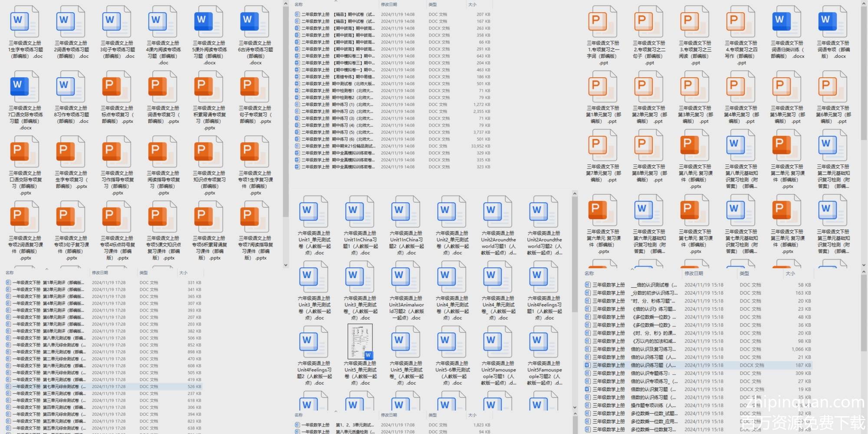
Task: Select 三年级语文下册 3.专项复习之三阅读 .ppt
Action: click(696, 36)
